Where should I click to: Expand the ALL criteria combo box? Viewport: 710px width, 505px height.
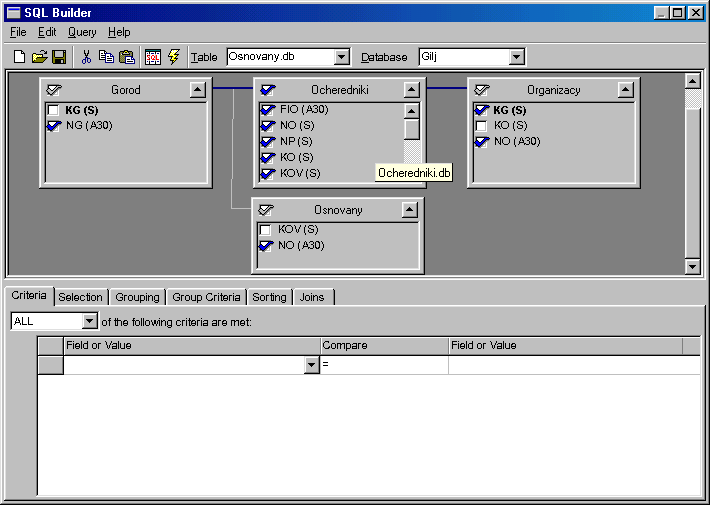90,321
